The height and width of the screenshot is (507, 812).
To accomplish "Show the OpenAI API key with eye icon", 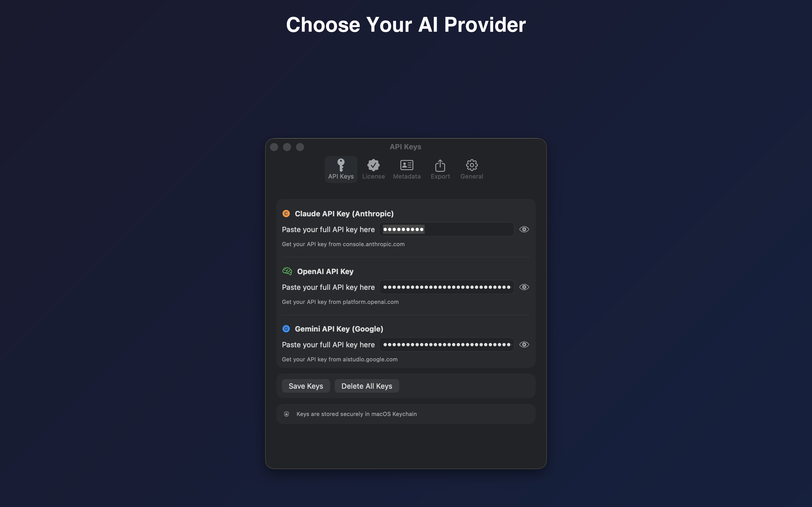I will point(524,287).
